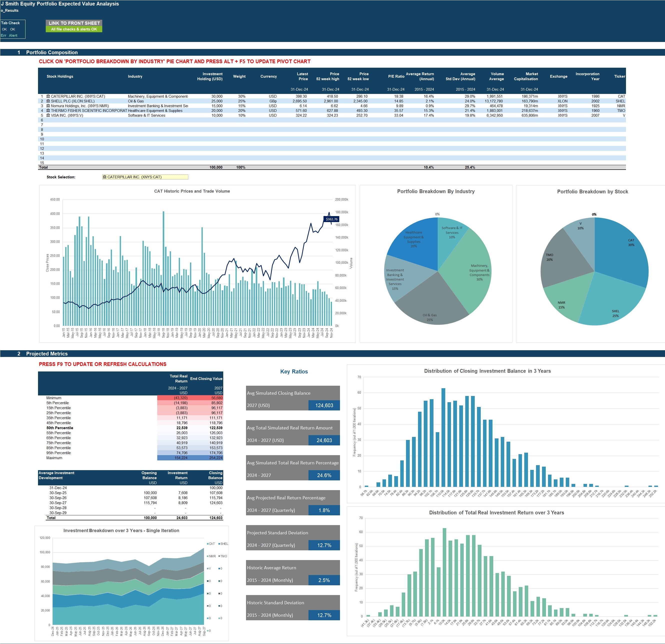This screenshot has height=644, width=665.
Task: Click the 1.8% Avg Projected Real Return value
Action: point(324,510)
